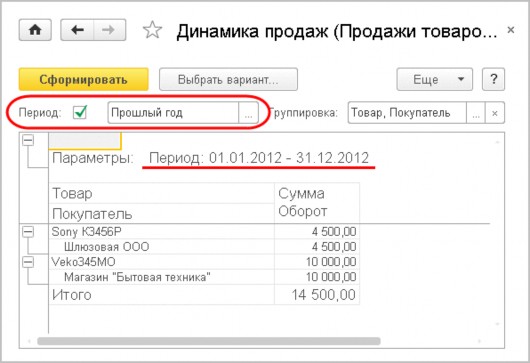Open period selection ellipsis button

[x=248, y=113]
